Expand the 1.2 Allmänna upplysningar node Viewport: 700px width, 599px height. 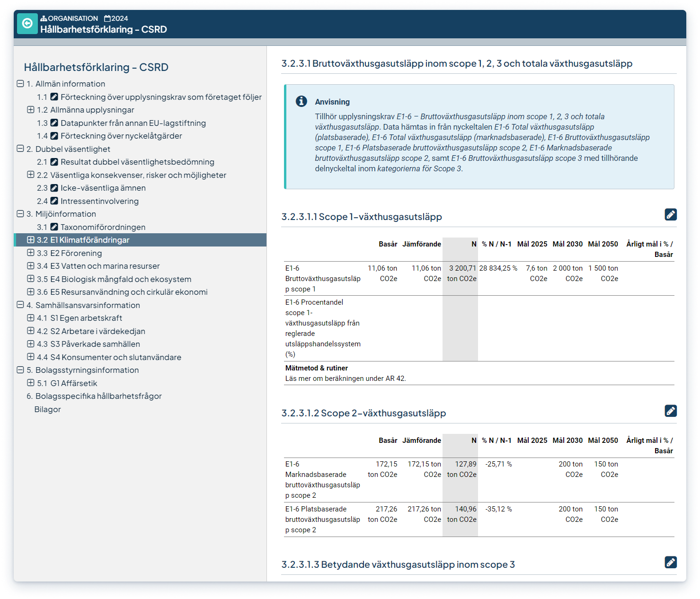31,109
